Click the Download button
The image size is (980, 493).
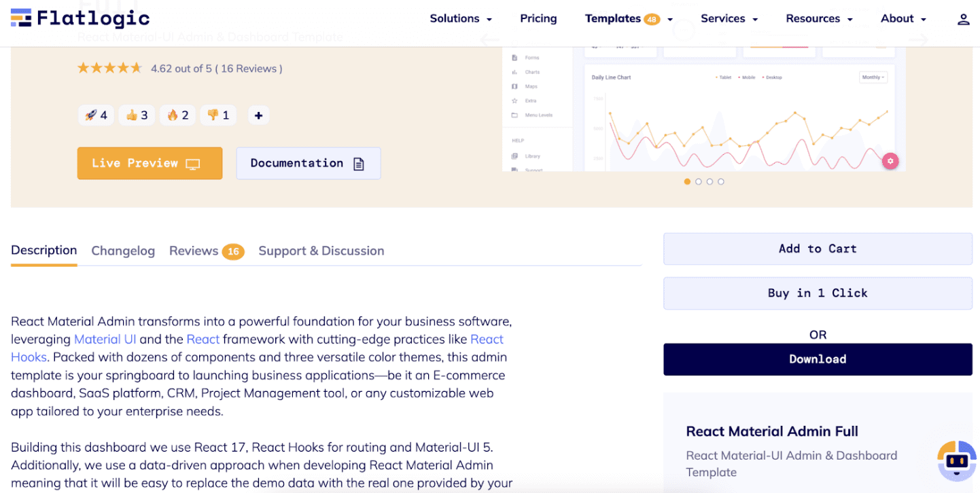[818, 359]
